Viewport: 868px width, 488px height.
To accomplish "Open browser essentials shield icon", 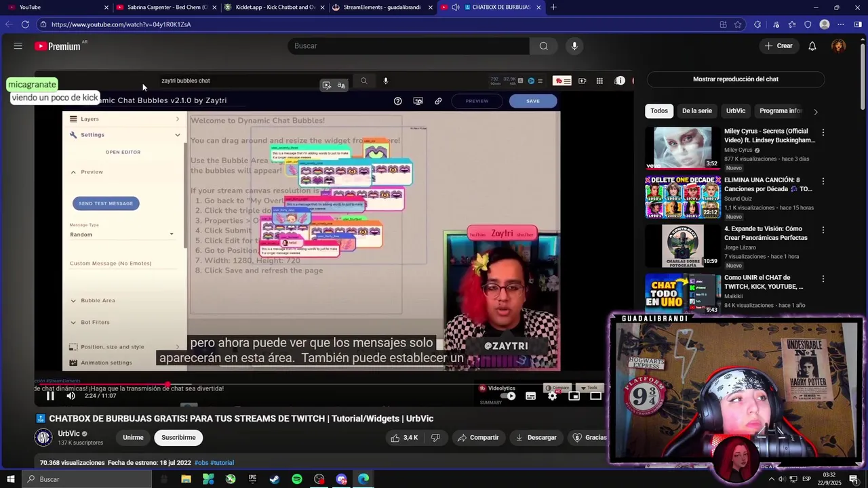I will tap(808, 24).
